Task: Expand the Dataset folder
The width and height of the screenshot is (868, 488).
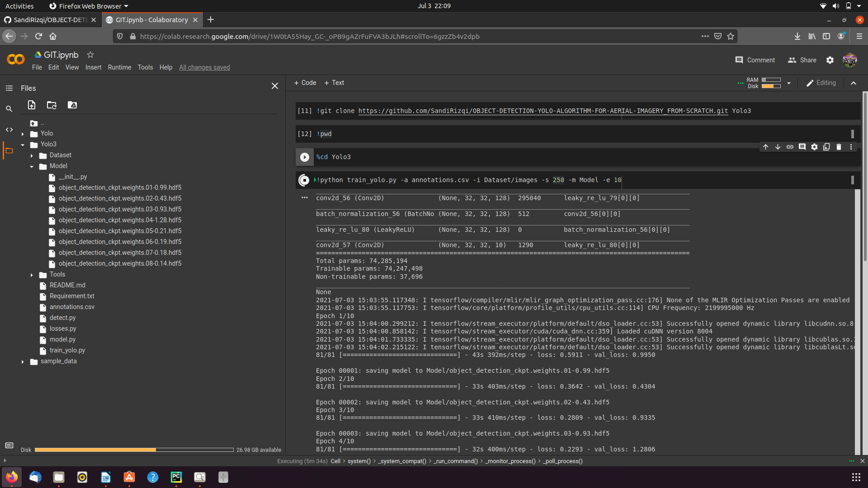Action: (32, 155)
